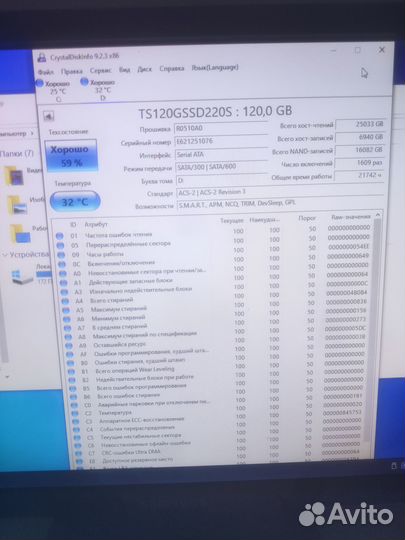The height and width of the screenshot is (540, 405).
Task: Click status icon of attribute A5
Action: tap(66, 310)
